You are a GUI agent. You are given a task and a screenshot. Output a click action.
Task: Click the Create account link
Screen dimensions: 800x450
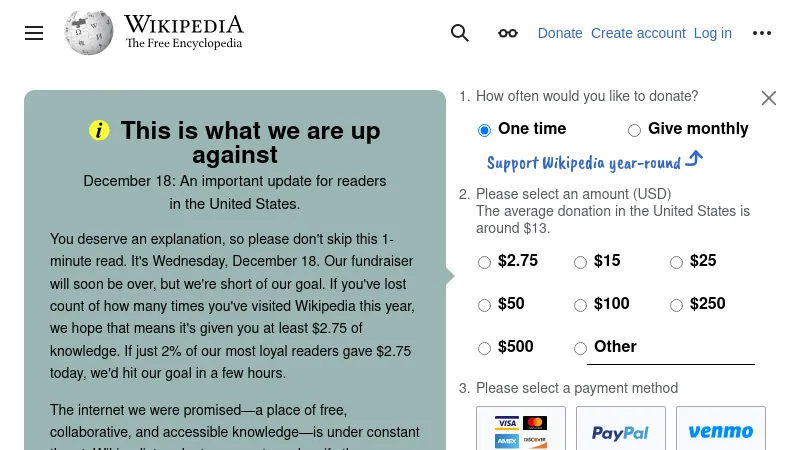[638, 33]
